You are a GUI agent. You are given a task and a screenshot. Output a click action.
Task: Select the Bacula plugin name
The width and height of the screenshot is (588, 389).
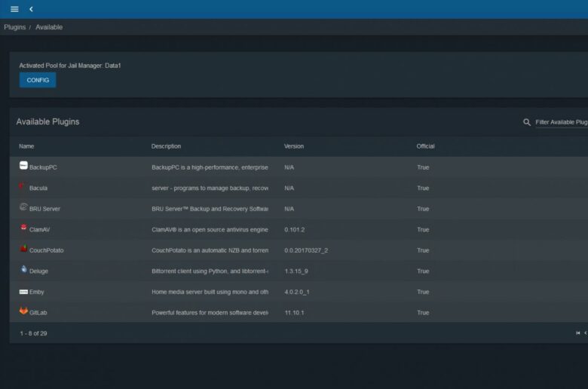pyautogui.click(x=38, y=188)
